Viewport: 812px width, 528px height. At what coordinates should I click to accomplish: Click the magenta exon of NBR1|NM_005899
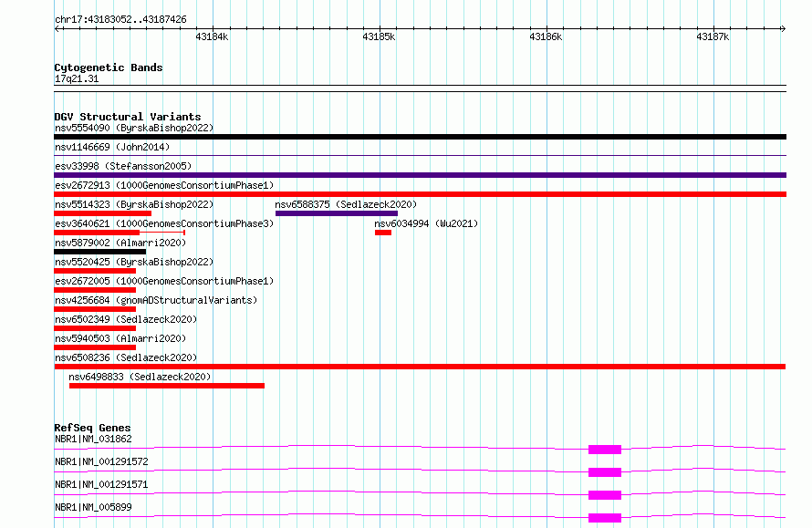(x=605, y=518)
